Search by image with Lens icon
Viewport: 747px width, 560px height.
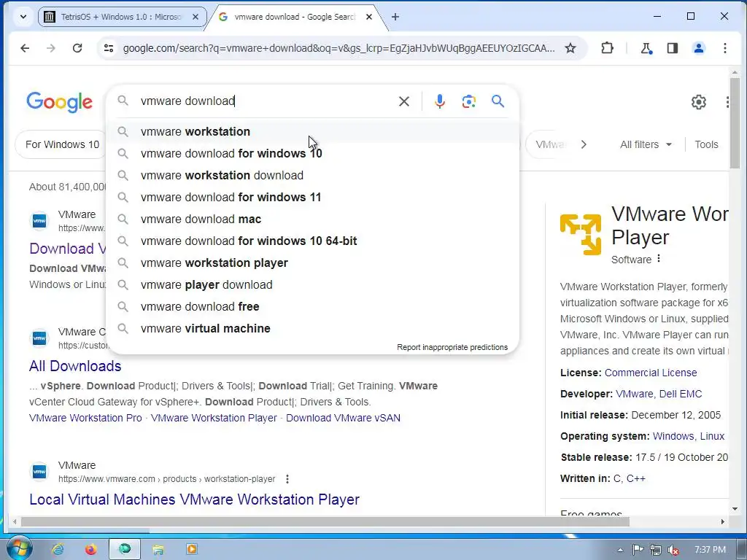pyautogui.click(x=469, y=101)
